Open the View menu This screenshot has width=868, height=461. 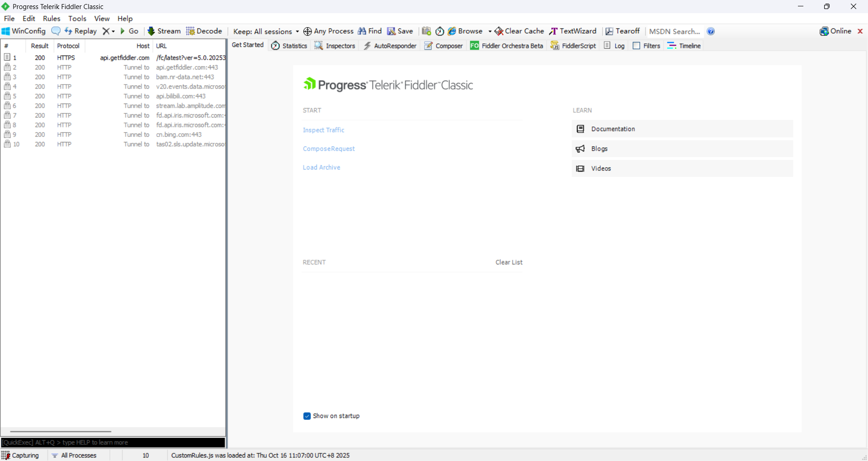[x=102, y=19]
